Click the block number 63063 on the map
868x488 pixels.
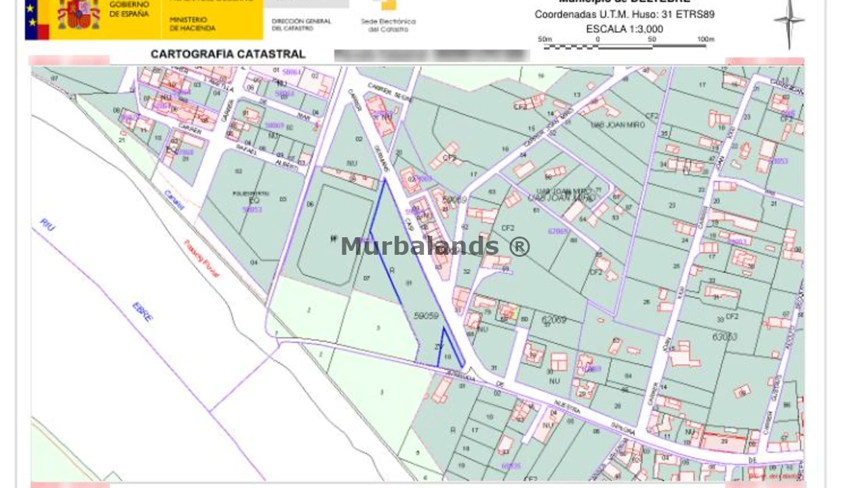(724, 336)
